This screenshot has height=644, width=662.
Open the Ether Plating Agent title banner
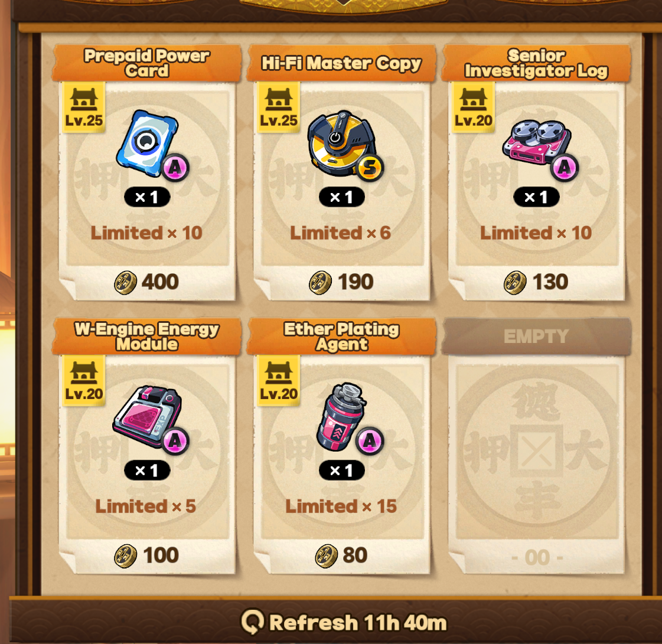tap(341, 336)
